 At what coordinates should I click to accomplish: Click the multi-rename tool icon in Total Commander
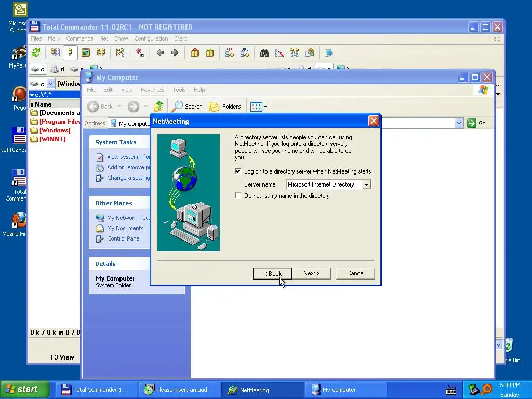(279, 52)
